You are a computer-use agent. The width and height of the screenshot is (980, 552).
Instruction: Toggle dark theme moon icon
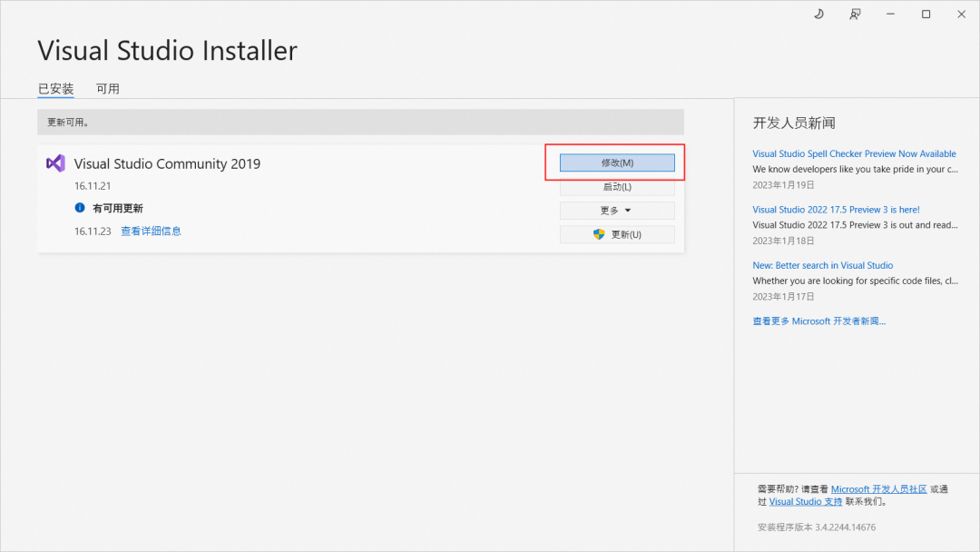pos(818,14)
